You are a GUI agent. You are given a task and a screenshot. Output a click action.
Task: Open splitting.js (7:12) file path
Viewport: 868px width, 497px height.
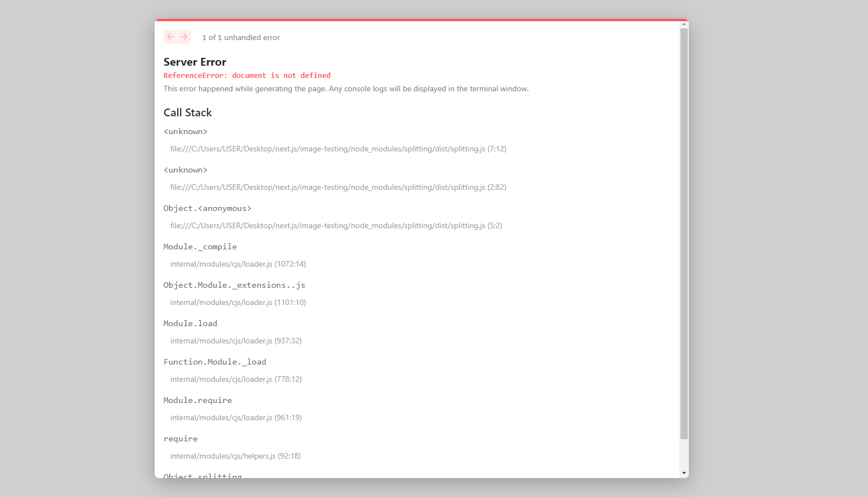coord(338,149)
